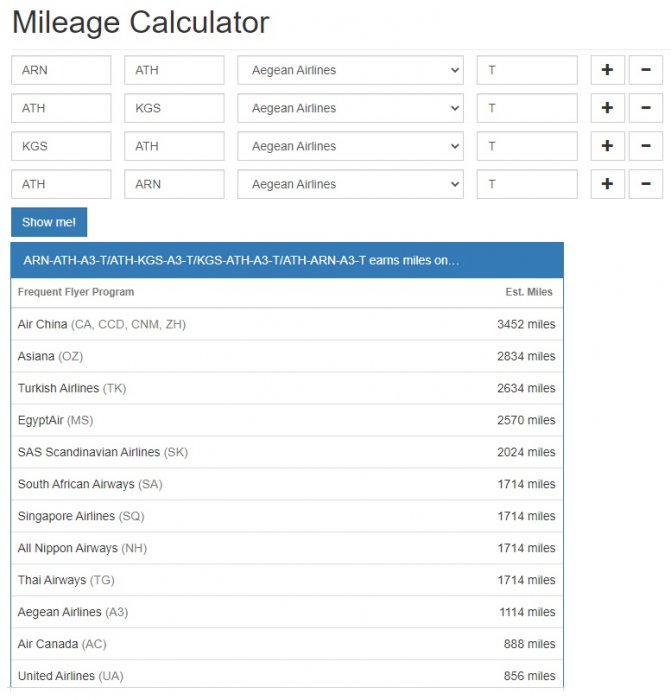
Task: Click the fare class T field in the first row
Action: [527, 70]
